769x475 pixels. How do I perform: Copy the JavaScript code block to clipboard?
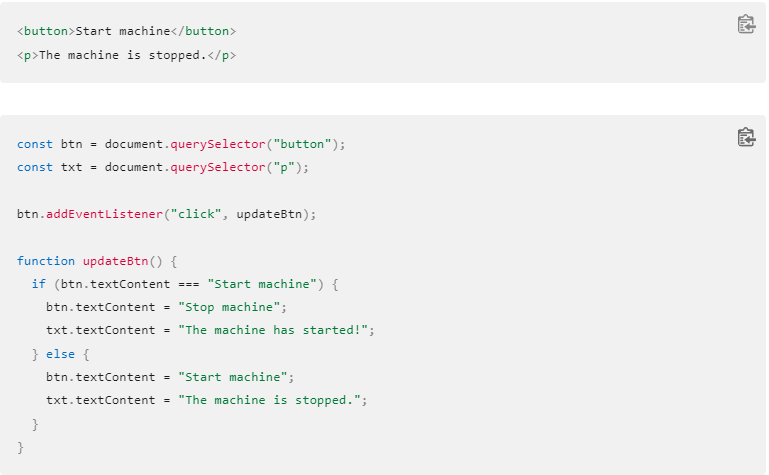[x=746, y=137]
